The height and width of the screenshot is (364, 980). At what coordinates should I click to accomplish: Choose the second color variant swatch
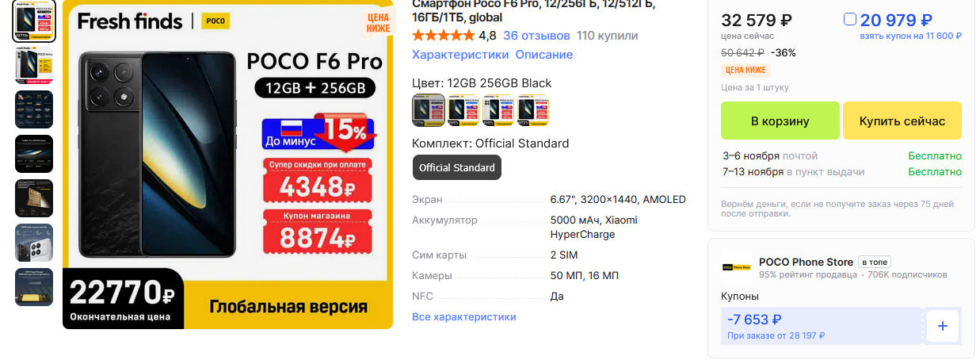[463, 110]
